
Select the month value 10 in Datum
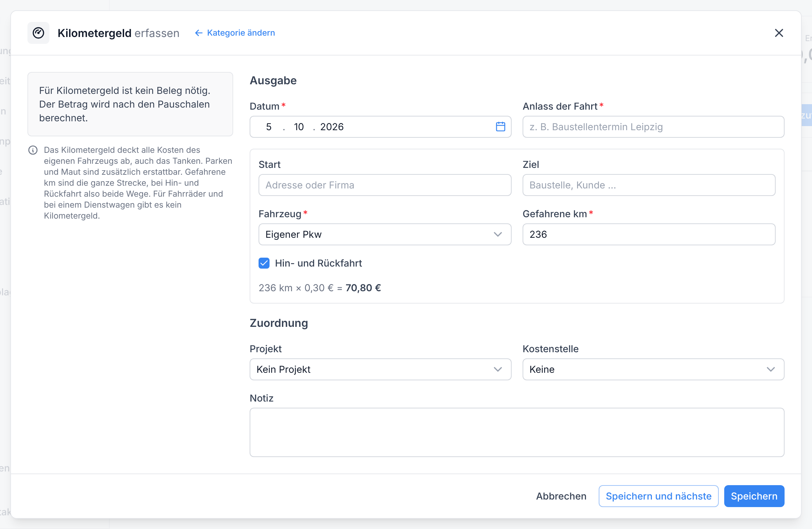299,127
